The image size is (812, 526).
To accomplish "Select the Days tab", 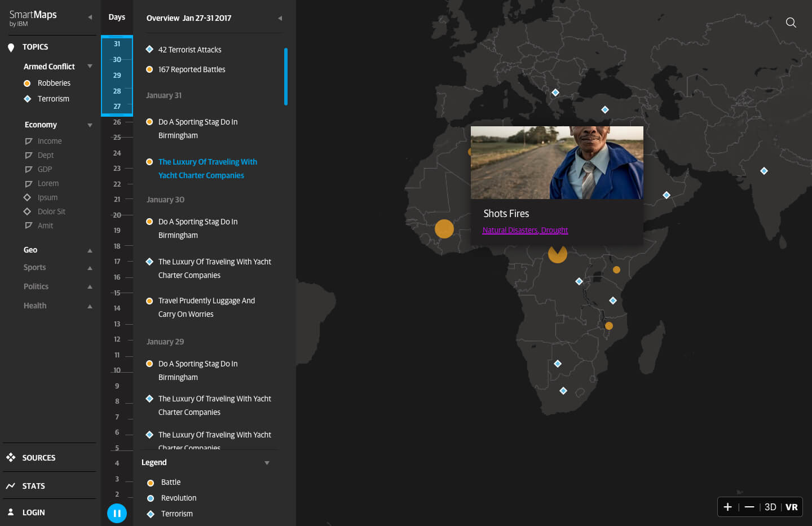I will (x=117, y=17).
